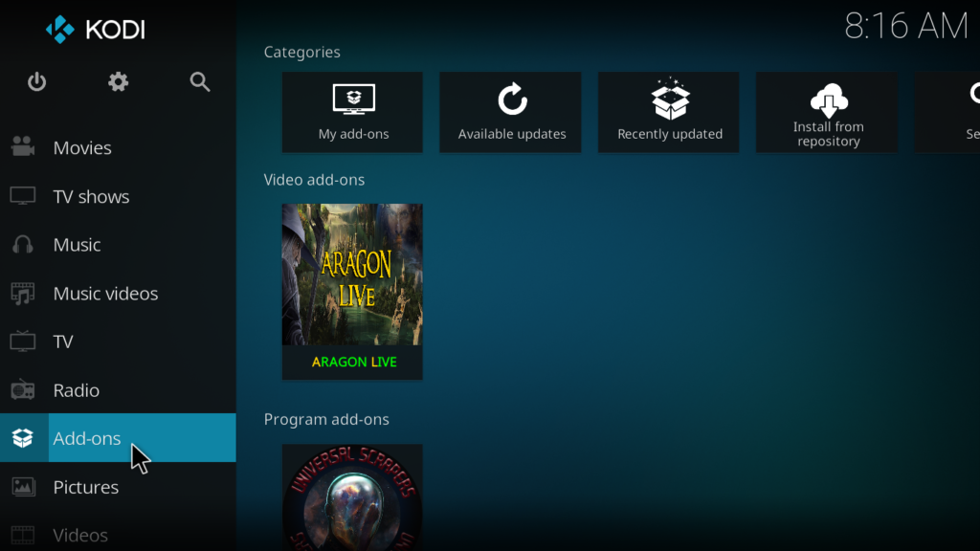
Task: Check the Available updates label
Action: pyautogui.click(x=512, y=134)
